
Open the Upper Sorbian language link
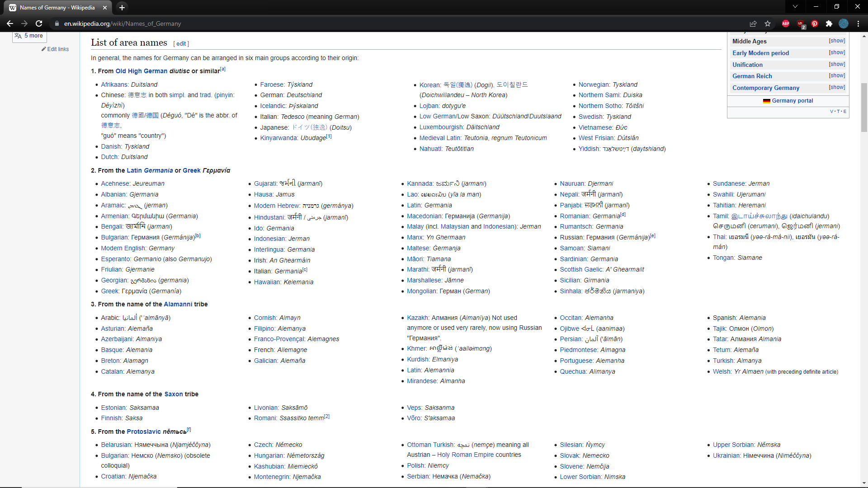[734, 445]
